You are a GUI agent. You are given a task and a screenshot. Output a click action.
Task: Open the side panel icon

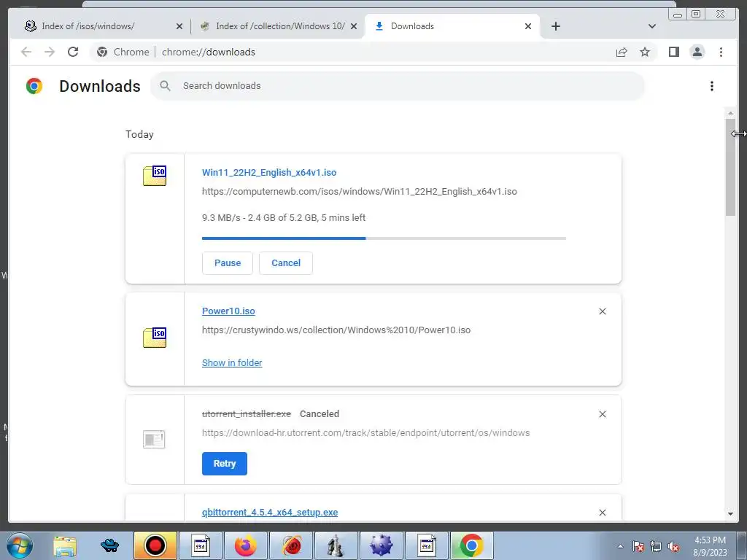point(673,52)
